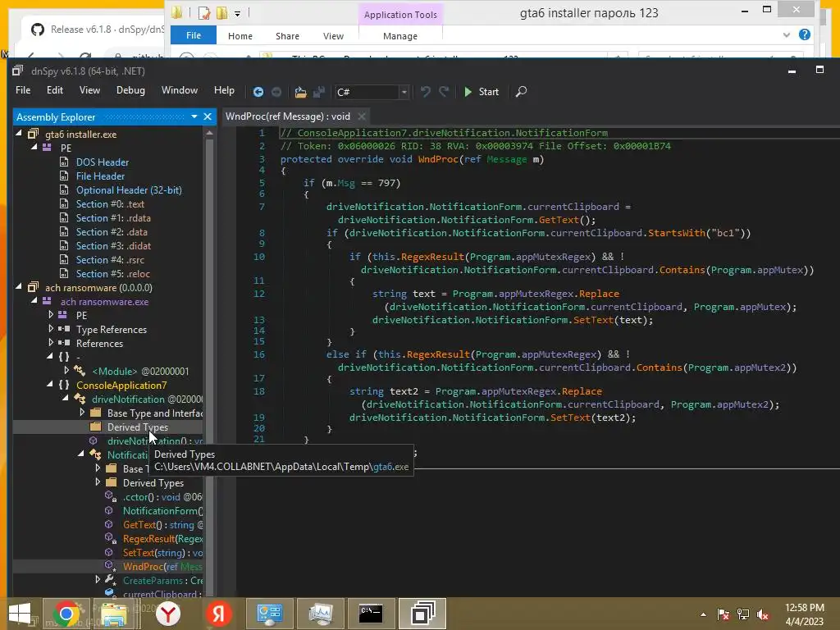Image resolution: width=840 pixels, height=630 pixels.
Task: Navigate forward in dnSpy toolbar
Action: point(276,92)
